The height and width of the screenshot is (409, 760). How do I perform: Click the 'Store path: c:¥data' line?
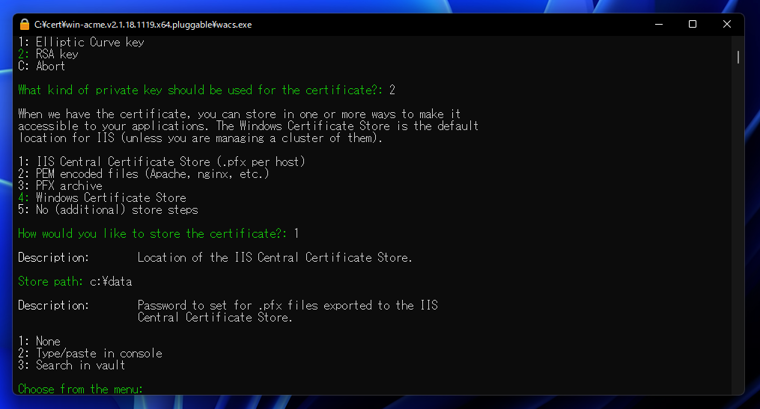pyautogui.click(x=75, y=282)
